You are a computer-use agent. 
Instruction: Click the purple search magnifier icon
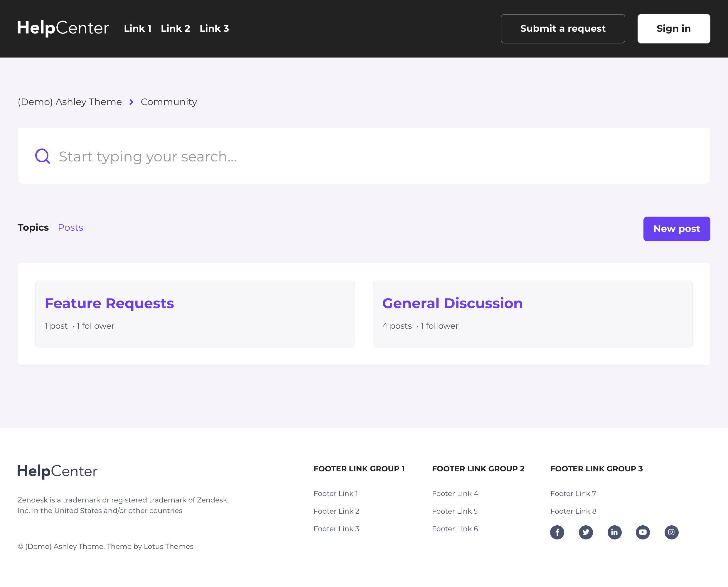click(43, 156)
